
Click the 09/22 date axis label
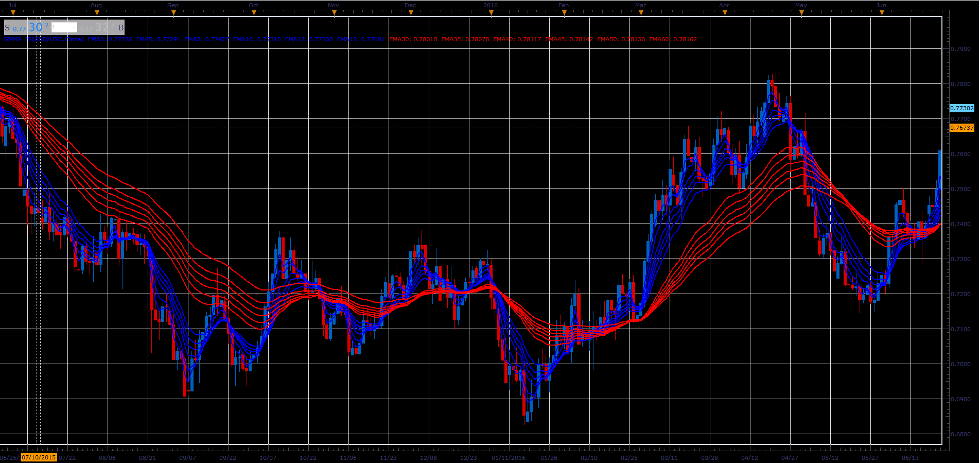227,458
